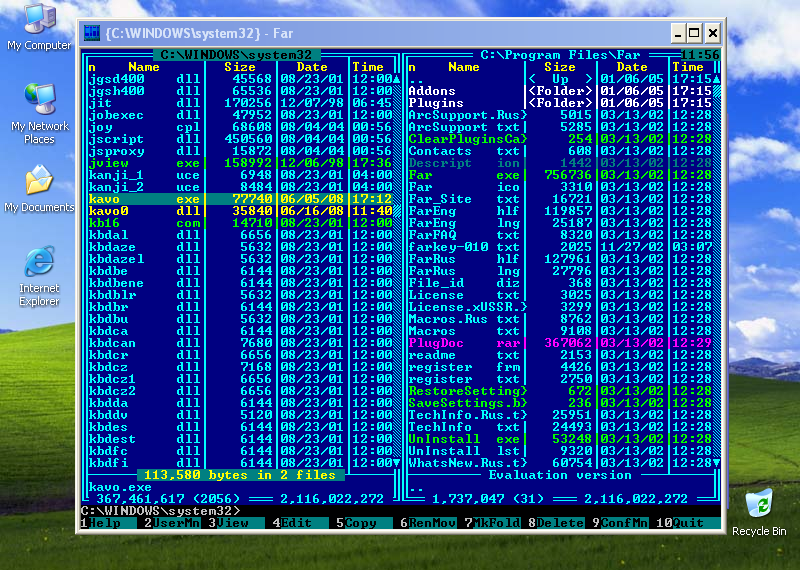The width and height of the screenshot is (800, 570).
Task: Open the My Computer desktop icon
Action: pyautogui.click(x=39, y=27)
